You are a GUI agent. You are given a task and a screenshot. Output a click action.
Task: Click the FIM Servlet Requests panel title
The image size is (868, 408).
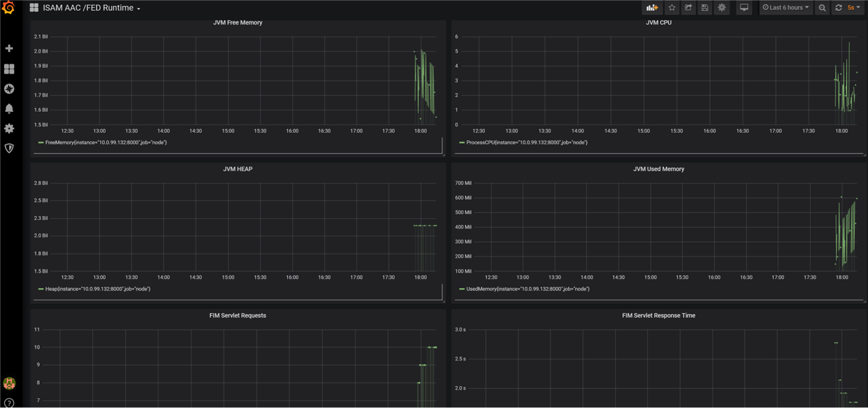point(238,315)
